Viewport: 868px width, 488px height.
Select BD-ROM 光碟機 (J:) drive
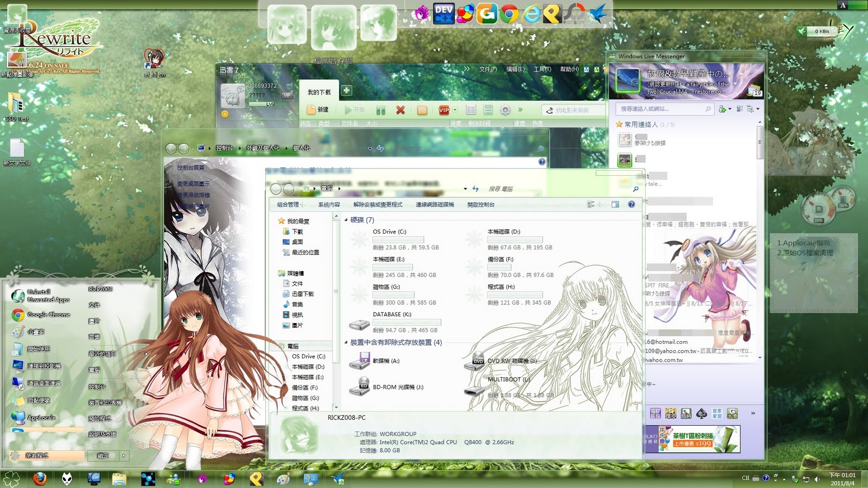[x=386, y=387]
